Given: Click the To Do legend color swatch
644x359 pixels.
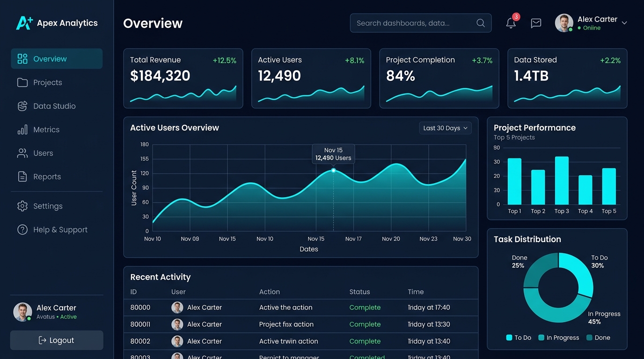Looking at the screenshot, I should tap(509, 337).
